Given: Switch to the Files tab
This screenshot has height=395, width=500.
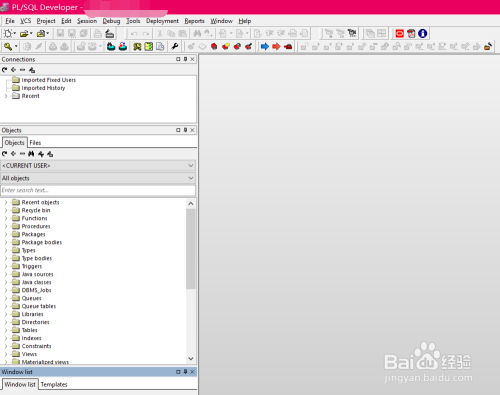Looking at the screenshot, I should pos(35,143).
